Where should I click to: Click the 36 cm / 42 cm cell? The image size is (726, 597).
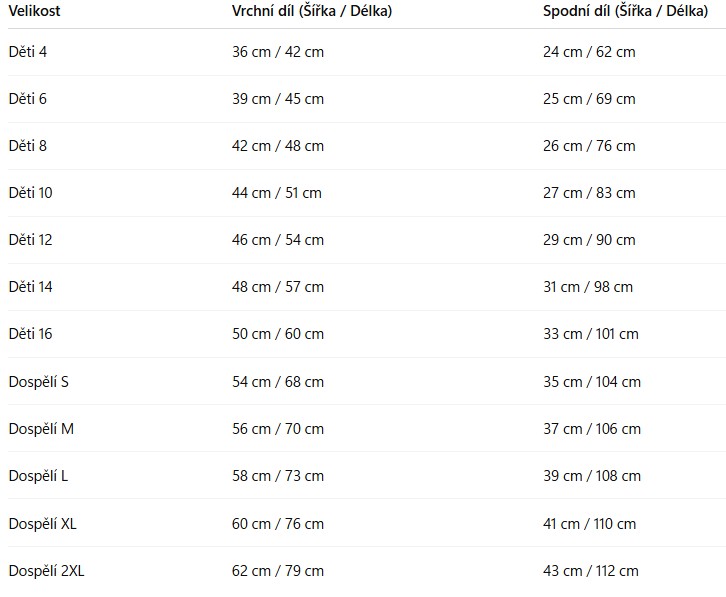tap(278, 52)
